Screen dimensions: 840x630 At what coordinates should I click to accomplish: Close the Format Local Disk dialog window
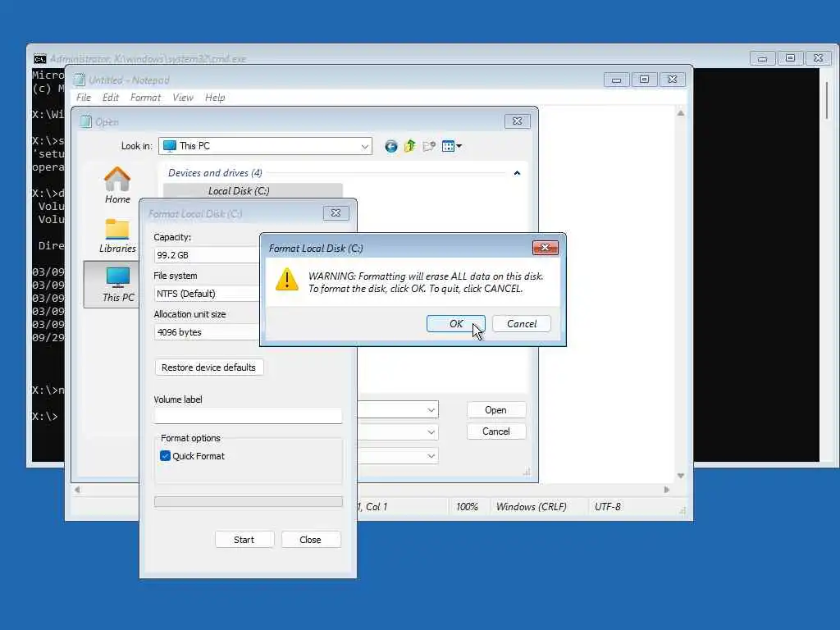(336, 213)
